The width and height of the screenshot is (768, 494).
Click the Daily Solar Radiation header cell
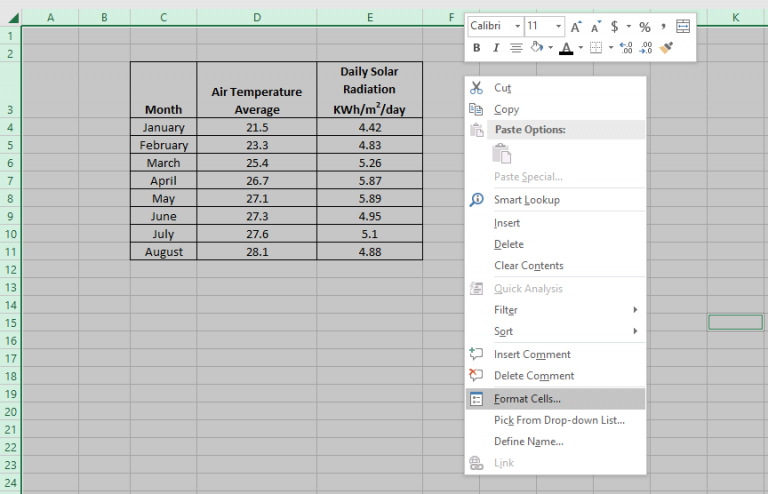point(370,90)
